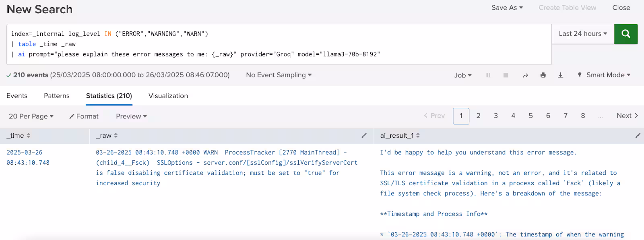Image resolution: width=644 pixels, height=240 pixels.
Task: Open the 20 Per Page dropdown
Action: (31, 116)
